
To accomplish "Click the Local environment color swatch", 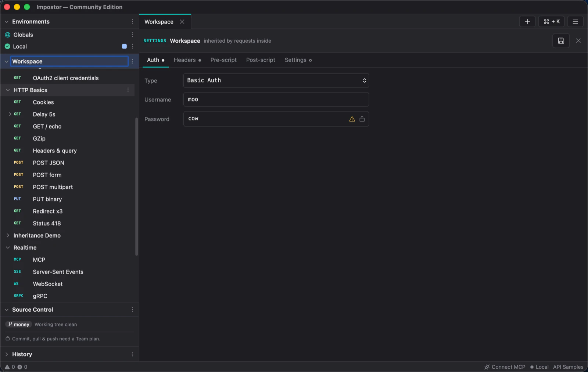I will [124, 46].
